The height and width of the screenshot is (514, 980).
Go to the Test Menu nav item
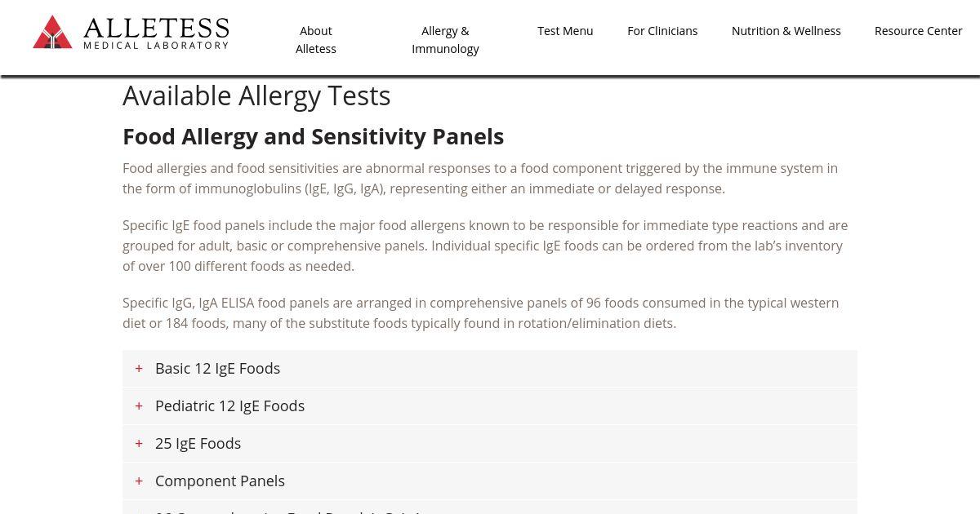tap(565, 31)
